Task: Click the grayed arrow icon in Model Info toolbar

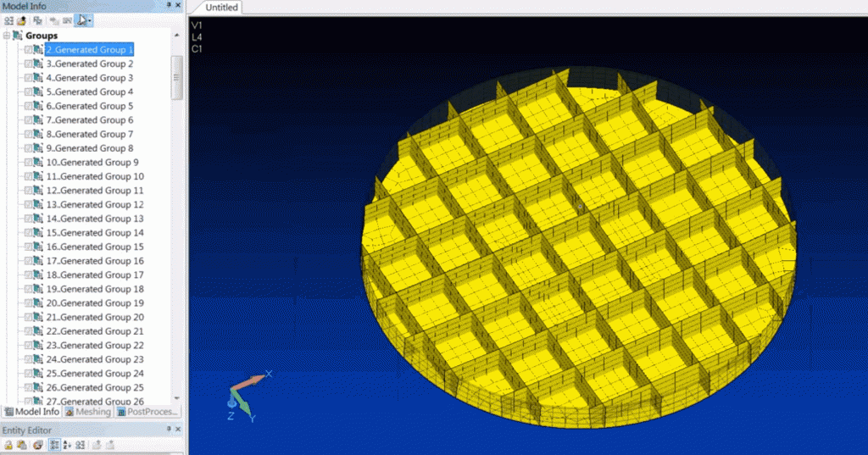Action: coord(53,20)
